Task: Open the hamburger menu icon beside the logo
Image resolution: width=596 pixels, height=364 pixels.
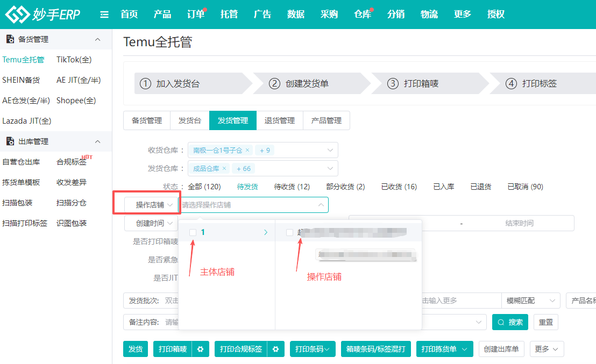Action: coord(104,14)
